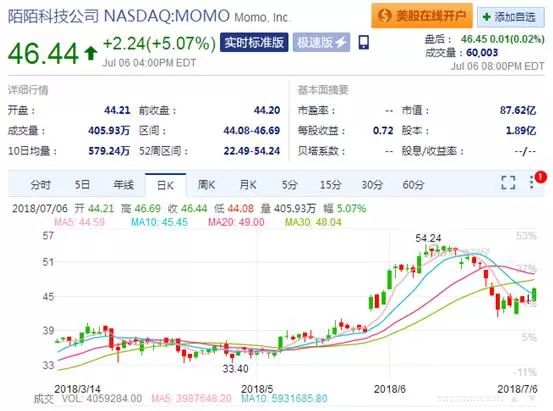Select the 日K daily candlestick tab
553x411 pixels.
coord(165,185)
